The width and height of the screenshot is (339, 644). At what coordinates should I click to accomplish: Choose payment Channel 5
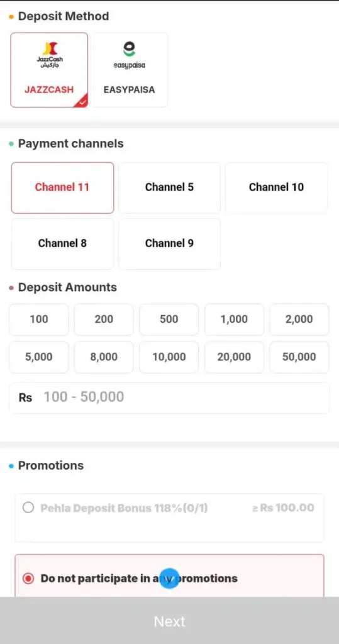pyautogui.click(x=169, y=187)
